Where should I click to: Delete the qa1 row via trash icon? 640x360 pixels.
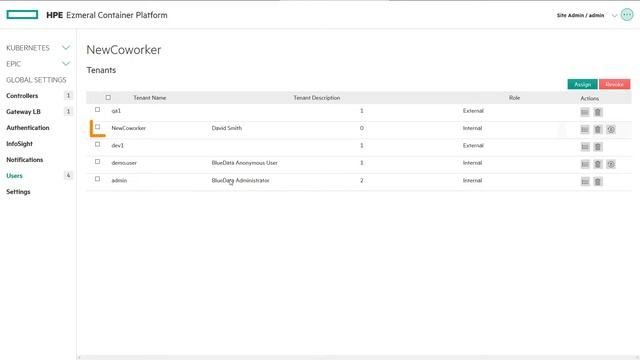[598, 112]
